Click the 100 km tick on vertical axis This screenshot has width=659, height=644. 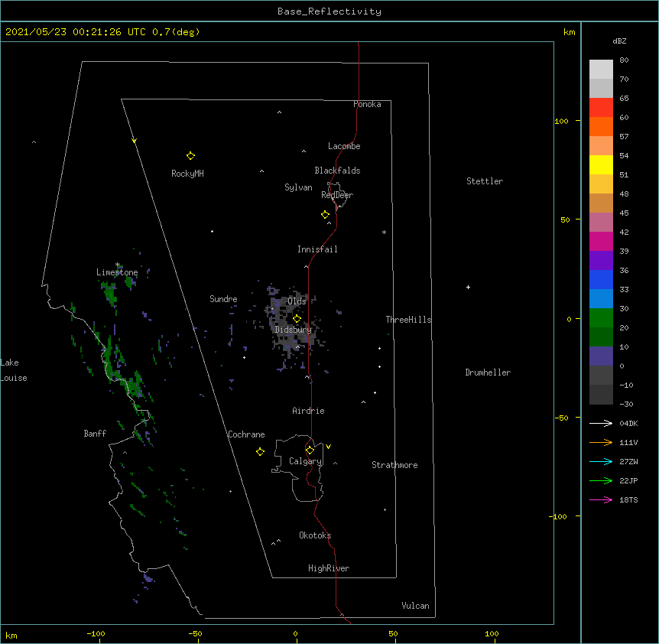tap(561, 121)
